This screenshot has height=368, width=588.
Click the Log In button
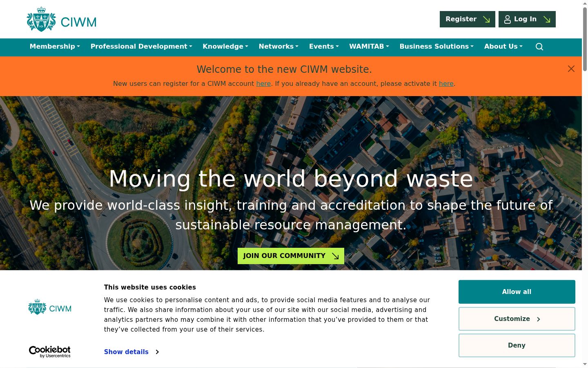pyautogui.click(x=527, y=19)
